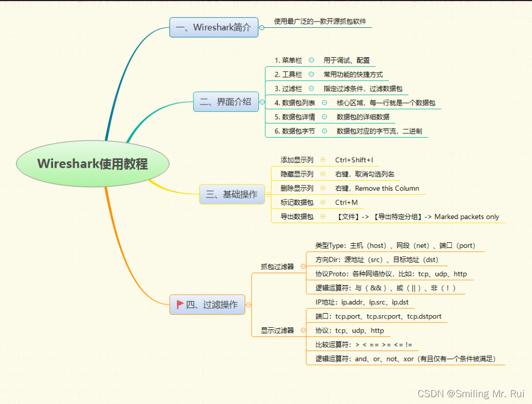Collapse the 隐藏显示列 subtopic toggle
Viewport: 532px width, 404px height.
click(323, 174)
